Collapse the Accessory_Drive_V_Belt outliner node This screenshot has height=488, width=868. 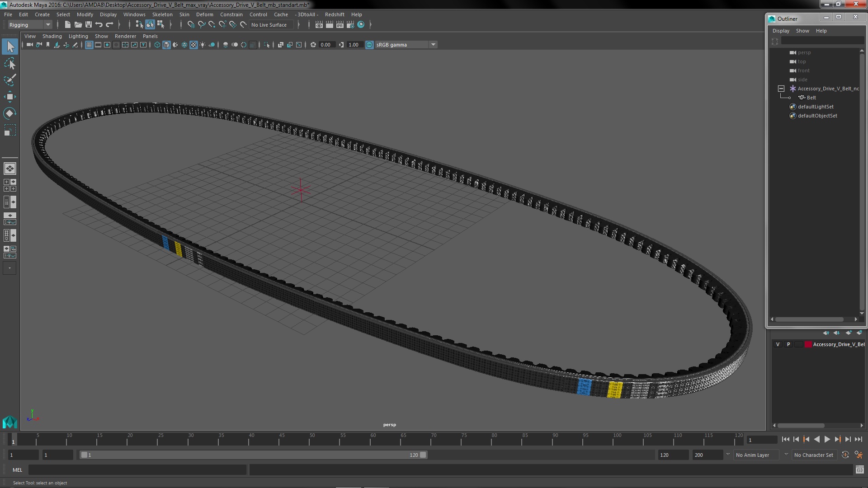(781, 89)
